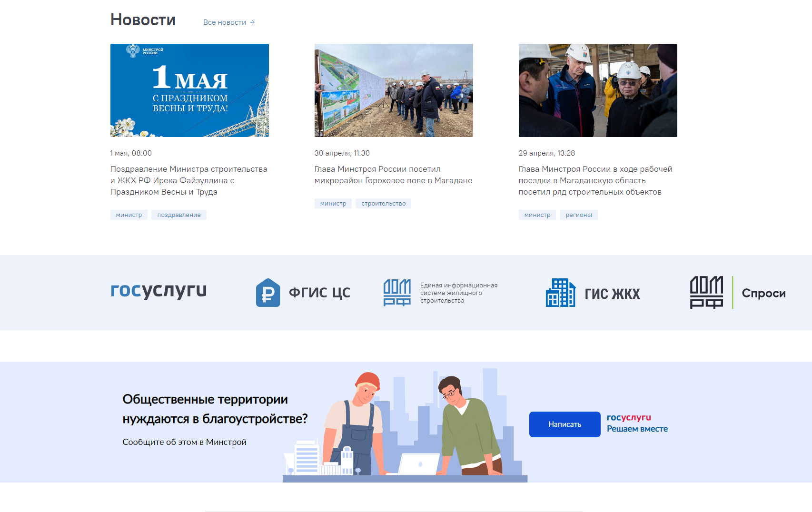Click the black ДОМ.РФ logo icon

(707, 293)
